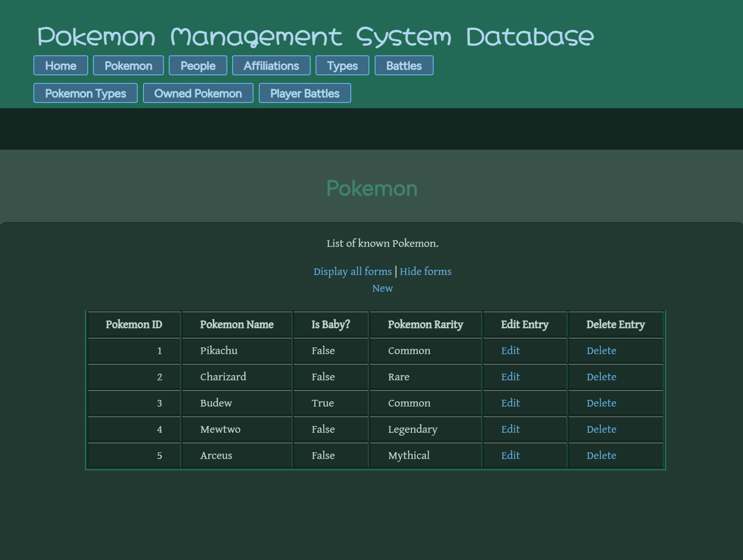Image resolution: width=743 pixels, height=560 pixels.
Task: Open Player Battles page
Action: tap(305, 93)
